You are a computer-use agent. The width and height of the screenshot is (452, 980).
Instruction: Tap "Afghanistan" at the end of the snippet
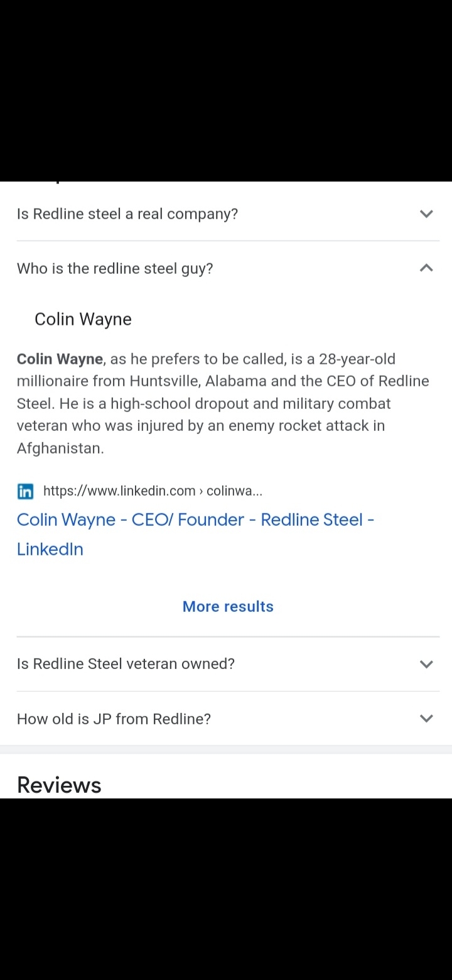60,448
